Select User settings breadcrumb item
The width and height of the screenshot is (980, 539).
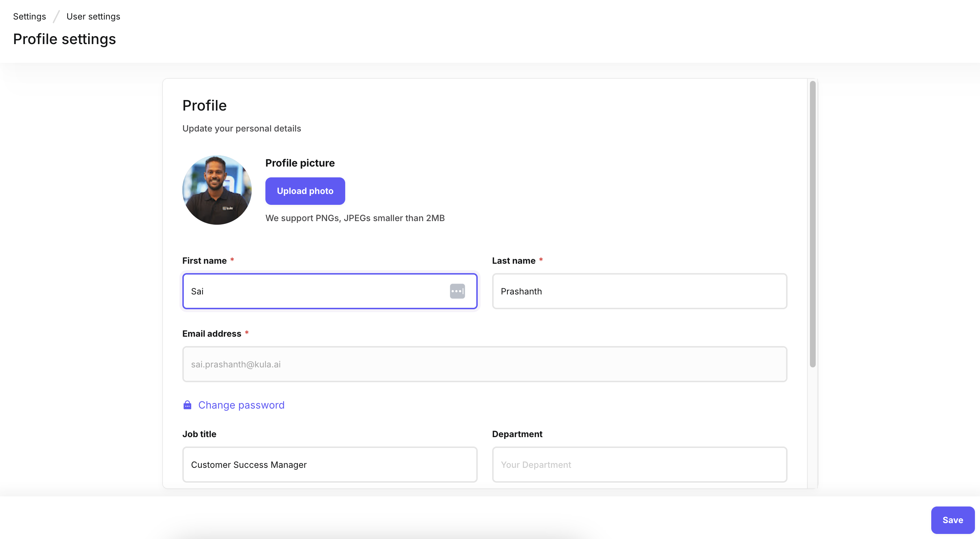[x=93, y=16]
